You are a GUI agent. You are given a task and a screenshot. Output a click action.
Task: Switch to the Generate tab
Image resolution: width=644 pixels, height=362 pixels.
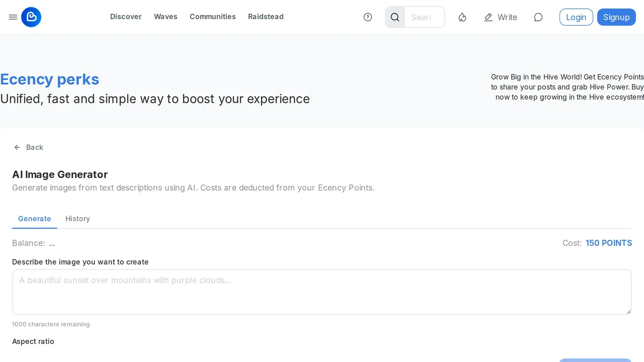(x=35, y=219)
